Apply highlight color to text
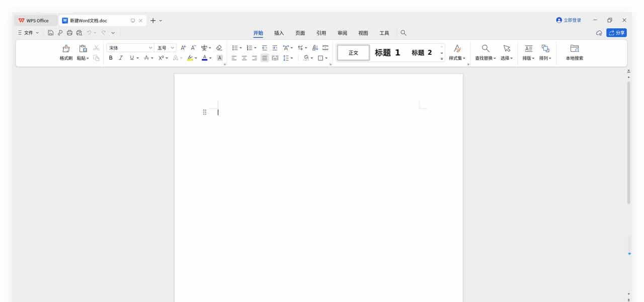Viewport: 644px width, 302px height. point(190,58)
